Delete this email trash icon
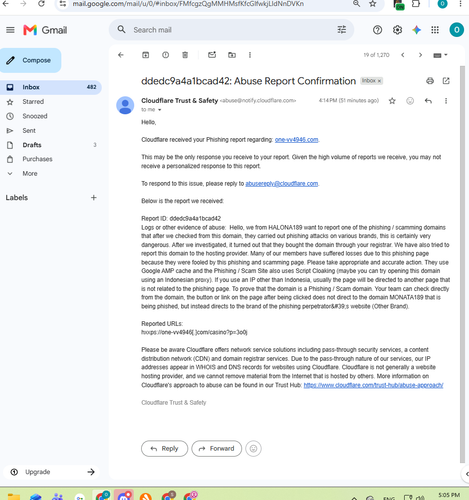Image resolution: width=469 pixels, height=500 pixels. pyautogui.click(x=185, y=55)
